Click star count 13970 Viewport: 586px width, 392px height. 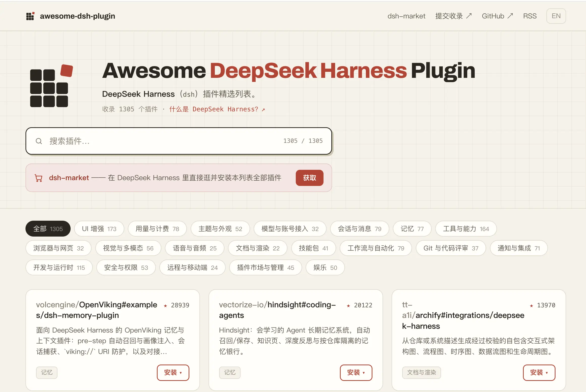(546, 305)
